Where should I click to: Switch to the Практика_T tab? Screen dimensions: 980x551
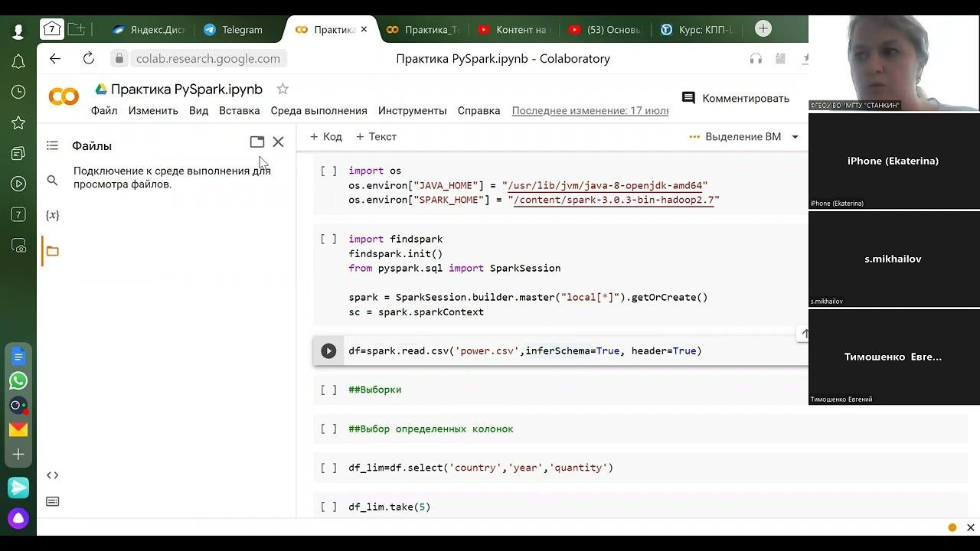[423, 30]
